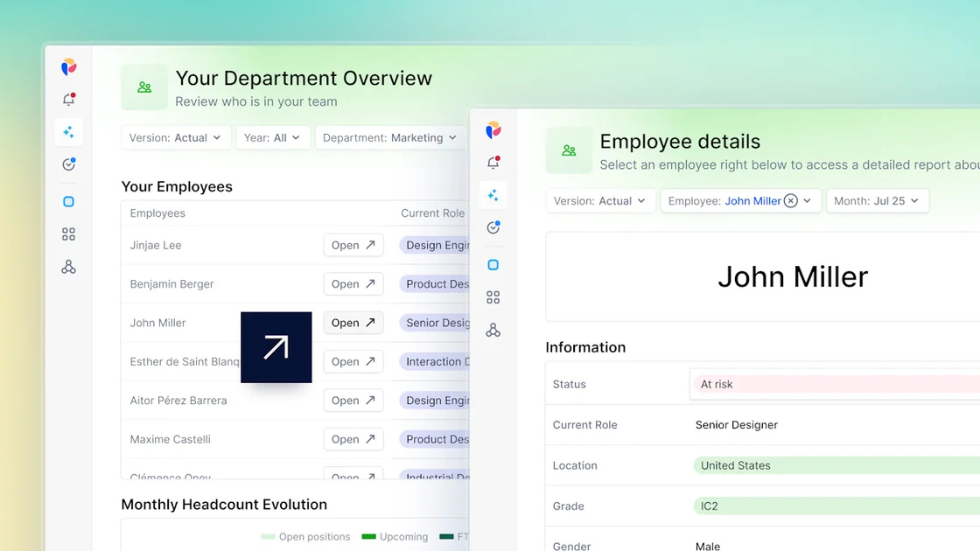This screenshot has height=551, width=980.
Task: Click the large John Miller name heading
Action: pos(793,276)
